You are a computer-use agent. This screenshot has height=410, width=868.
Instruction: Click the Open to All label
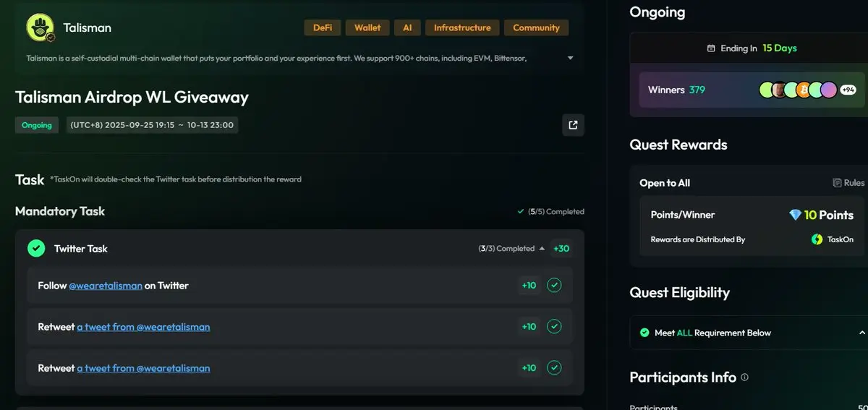tap(665, 183)
